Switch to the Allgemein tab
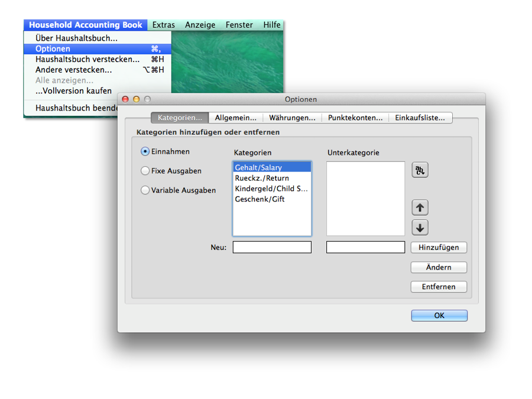Viewport: 532px width, 399px height. [235, 118]
